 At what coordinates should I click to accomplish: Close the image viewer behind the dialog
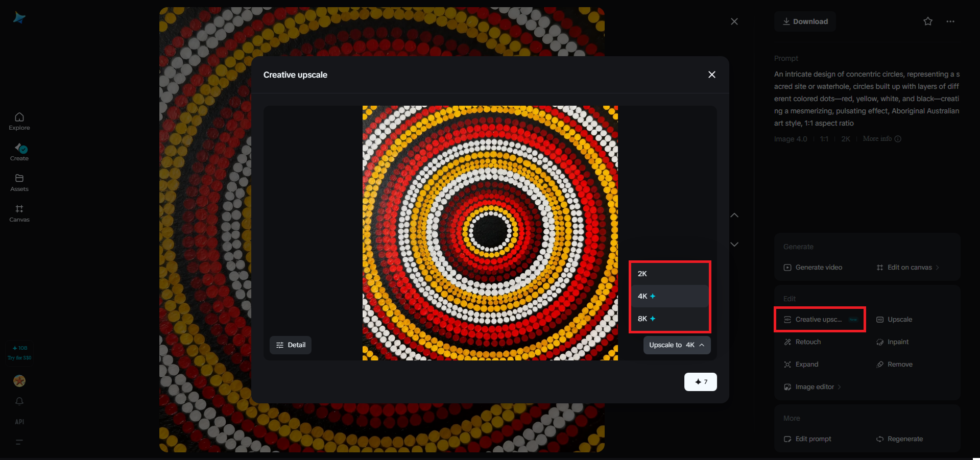[734, 21]
